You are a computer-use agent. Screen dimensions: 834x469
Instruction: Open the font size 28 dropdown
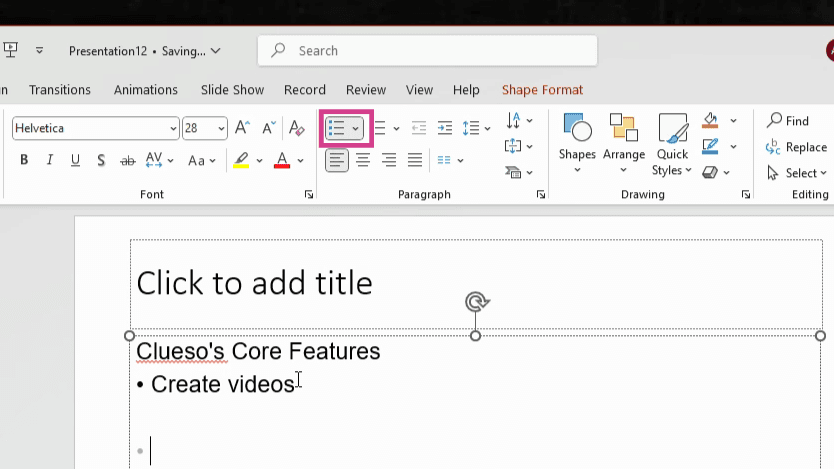point(221,129)
